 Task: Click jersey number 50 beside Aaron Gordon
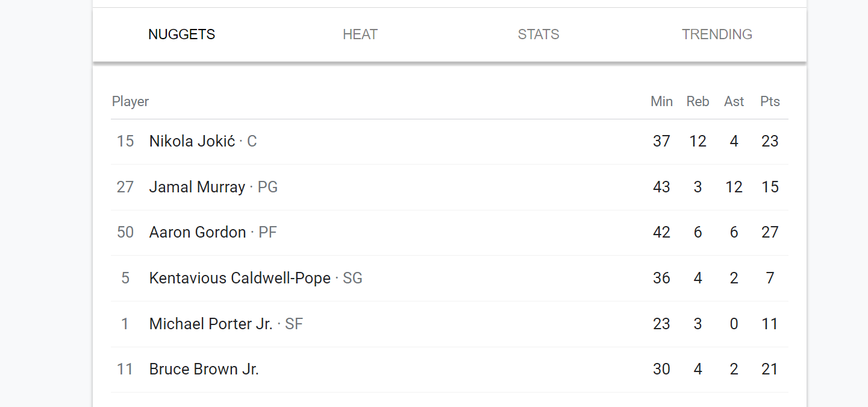coord(125,232)
